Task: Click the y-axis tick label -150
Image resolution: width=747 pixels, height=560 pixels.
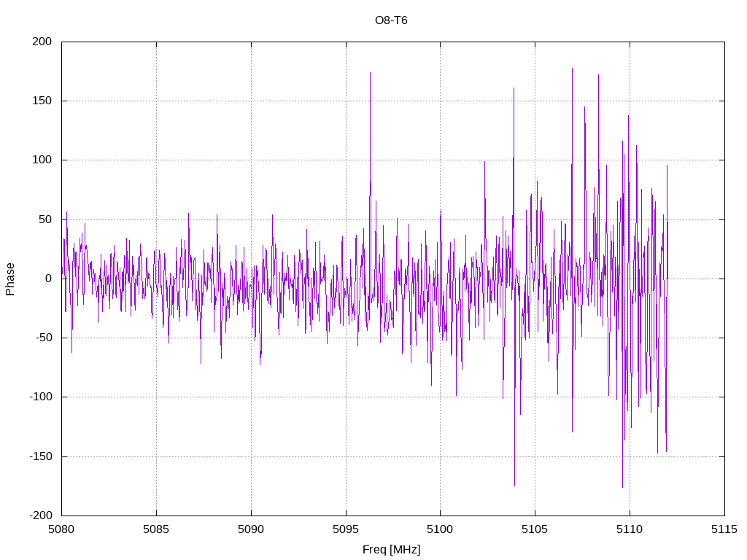Action: 41,456
